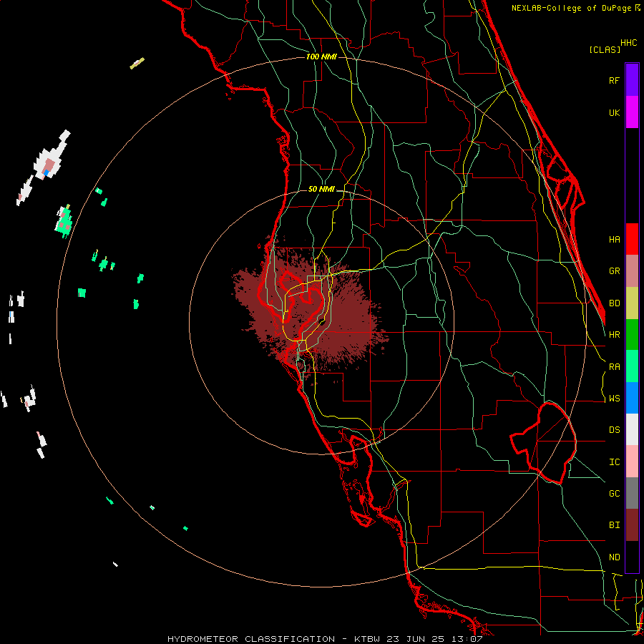
Task: Click the red HA legend color swatch
Action: coord(632,239)
